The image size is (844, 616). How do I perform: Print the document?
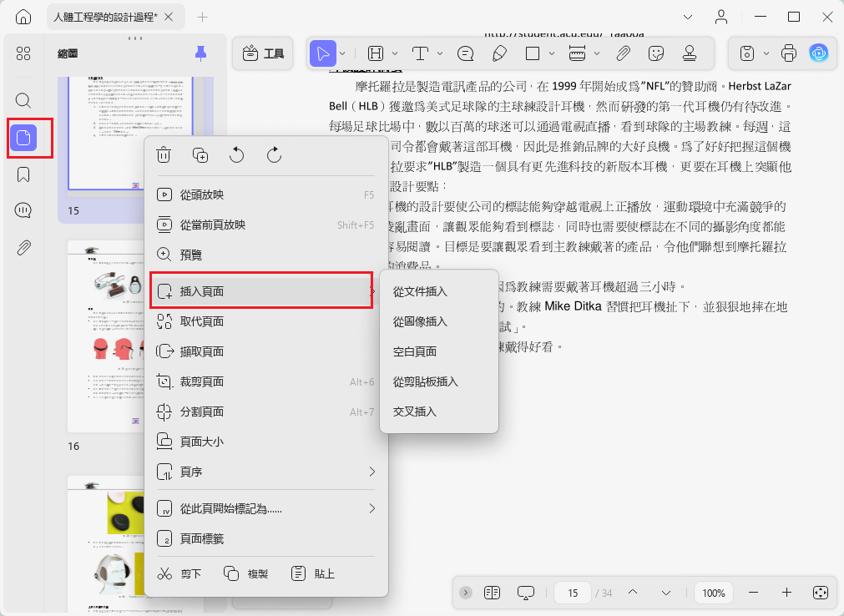(x=789, y=53)
